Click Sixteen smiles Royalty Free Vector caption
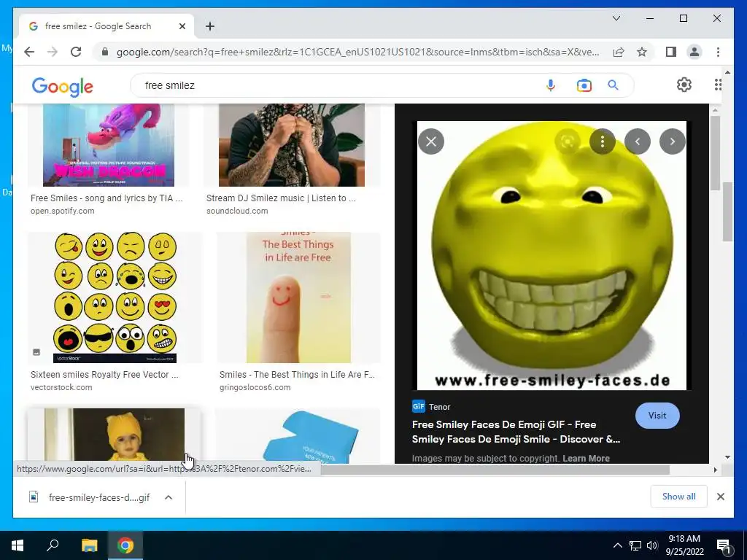747x560 pixels. [x=104, y=374]
